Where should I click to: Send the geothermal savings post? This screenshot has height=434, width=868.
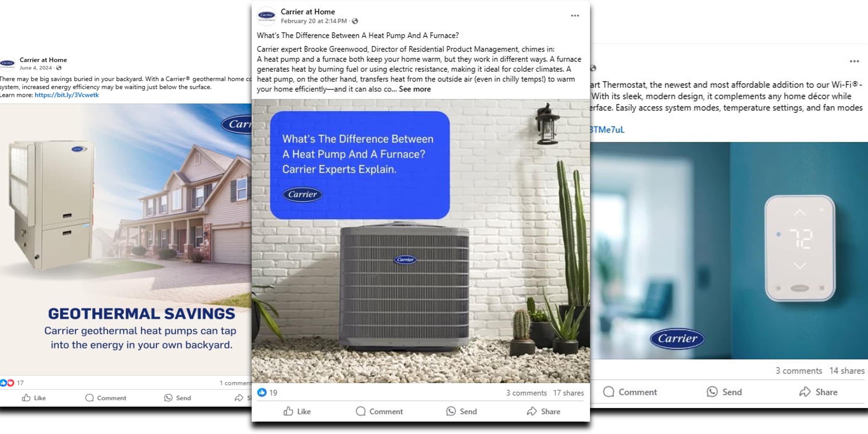tap(178, 398)
